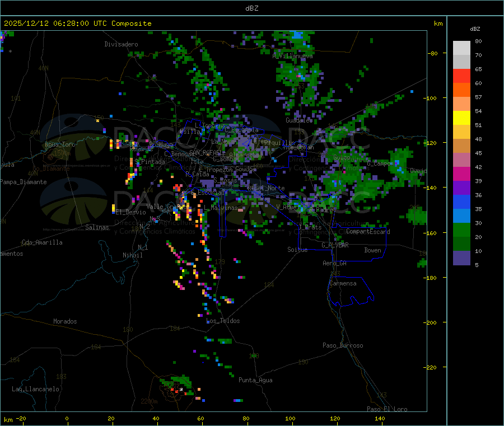Click the Carmensa location label
This screenshot has width=504, height=426.
pyautogui.click(x=343, y=283)
